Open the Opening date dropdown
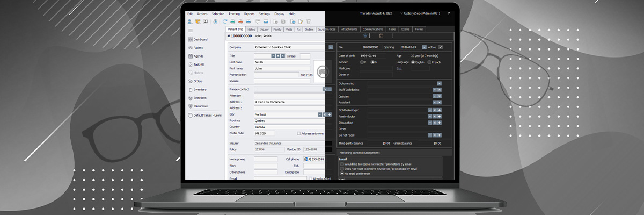This screenshot has height=215, width=644. click(424, 47)
